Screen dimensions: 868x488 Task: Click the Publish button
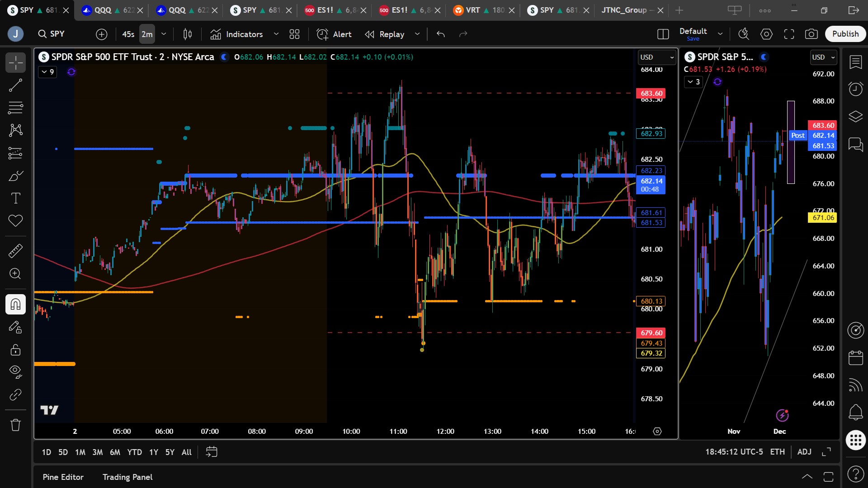tap(845, 34)
